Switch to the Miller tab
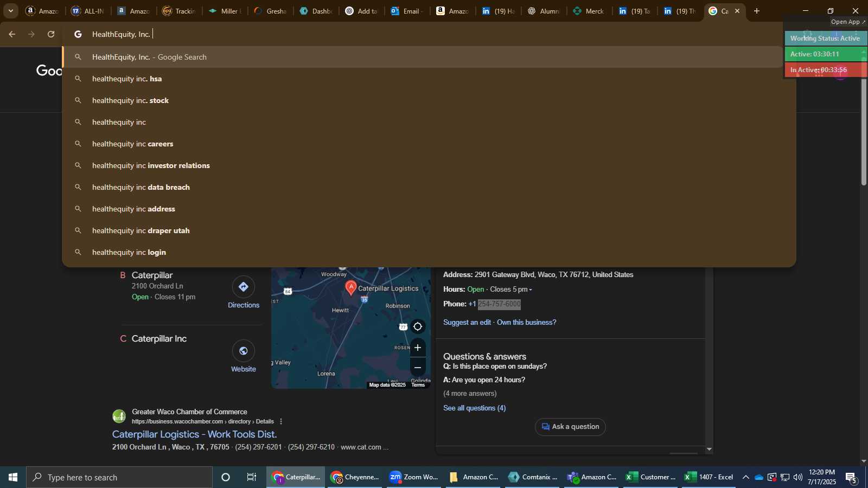Image resolution: width=868 pixels, height=488 pixels. tap(225, 11)
